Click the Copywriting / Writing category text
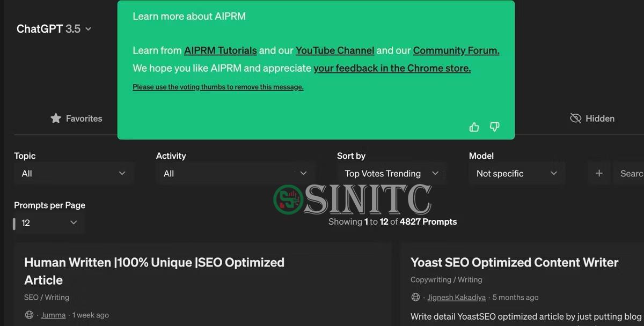The height and width of the screenshot is (326, 644). [447, 279]
